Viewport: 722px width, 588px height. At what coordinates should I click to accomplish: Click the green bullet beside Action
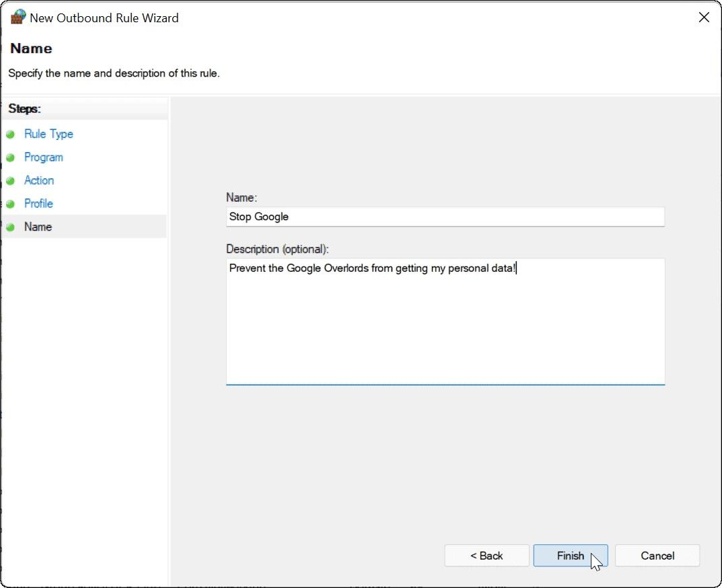(10, 181)
